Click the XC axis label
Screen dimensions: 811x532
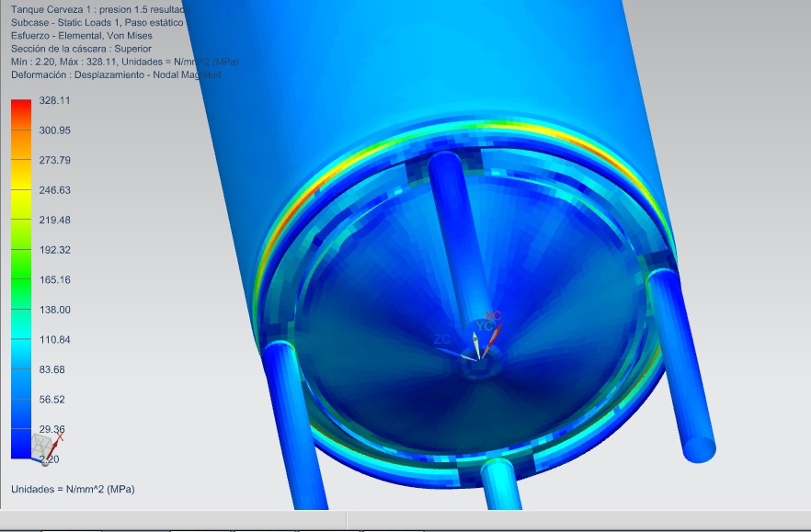[493, 315]
